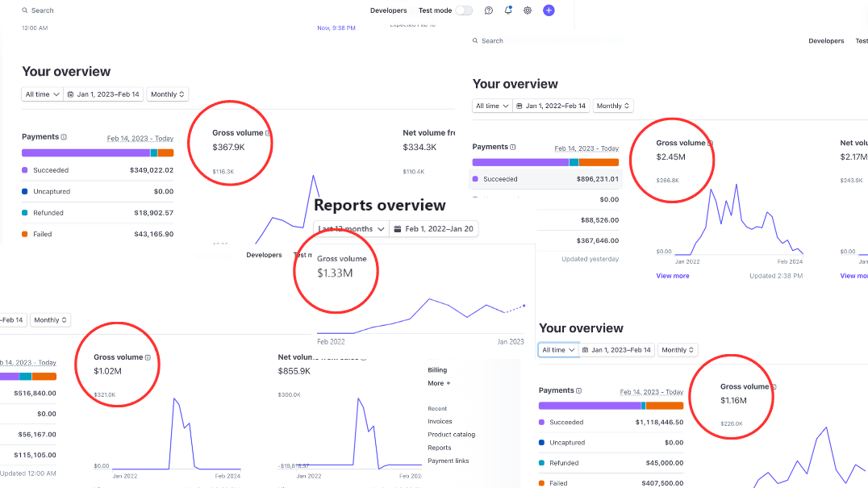Expand the Last 12 months dropdown
Screen dimensions: 868x488
point(351,229)
